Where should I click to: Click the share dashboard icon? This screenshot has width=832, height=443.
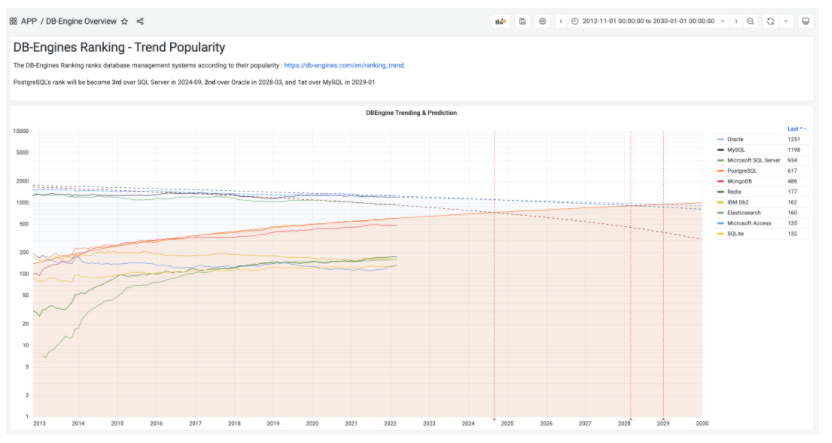point(139,20)
